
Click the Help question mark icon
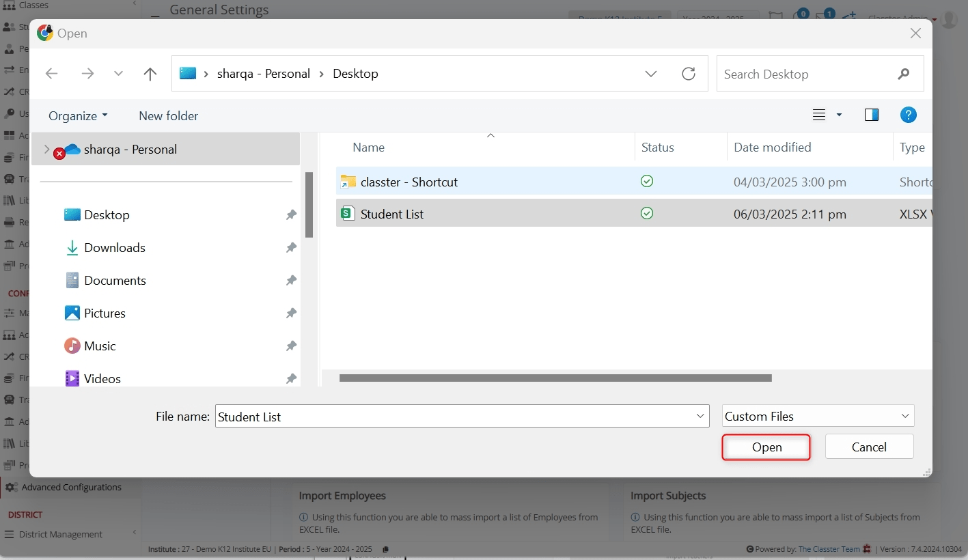coord(908,115)
